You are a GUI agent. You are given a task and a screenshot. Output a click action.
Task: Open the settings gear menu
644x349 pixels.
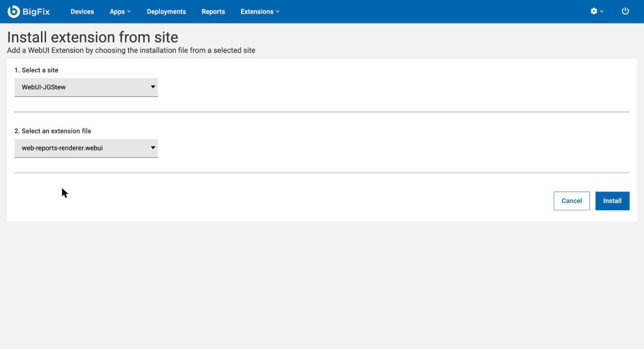596,12
